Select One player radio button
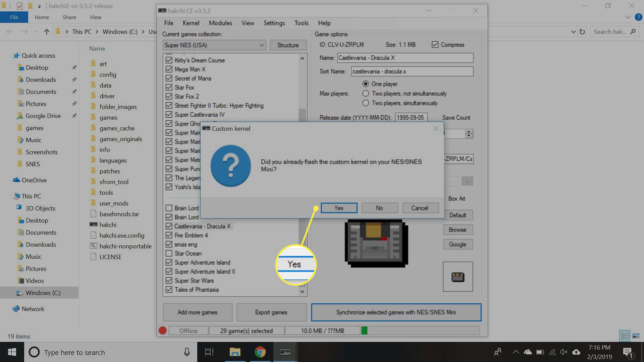This screenshot has width=644, height=362. click(365, 84)
